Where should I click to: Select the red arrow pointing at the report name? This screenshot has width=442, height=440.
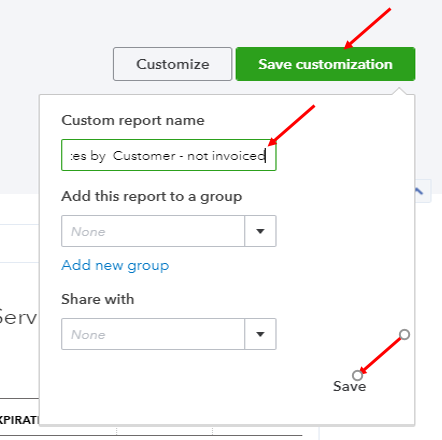pos(291,125)
